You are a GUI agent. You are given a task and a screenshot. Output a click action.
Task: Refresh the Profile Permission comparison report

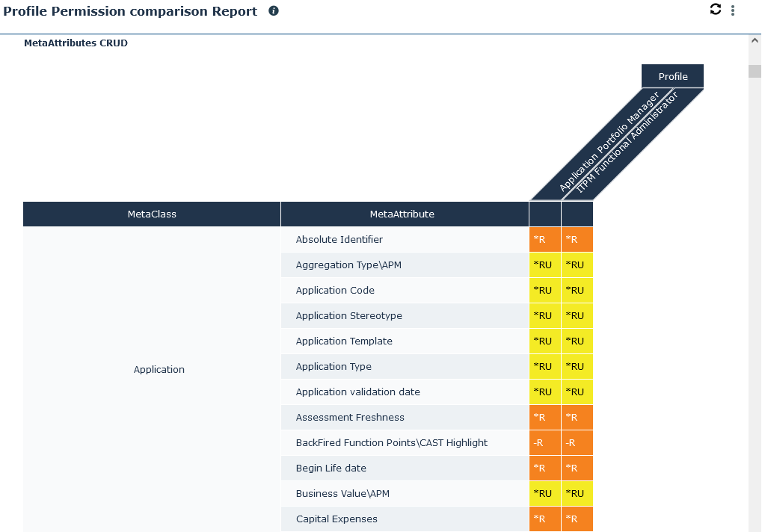tap(716, 9)
